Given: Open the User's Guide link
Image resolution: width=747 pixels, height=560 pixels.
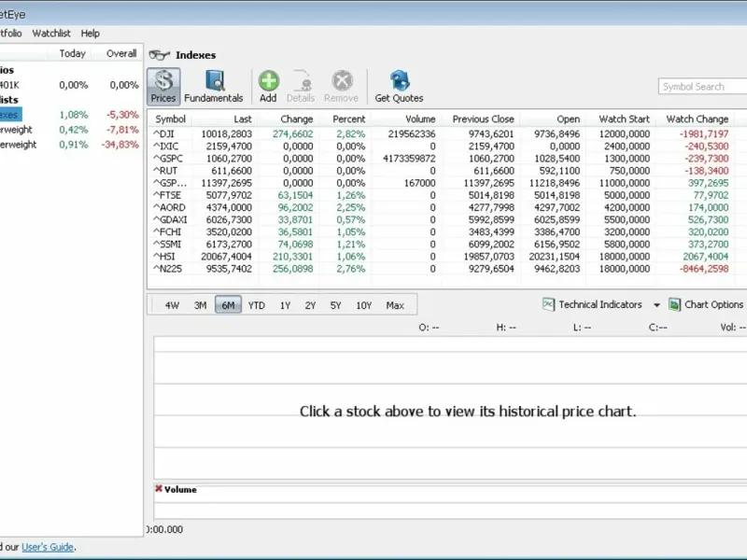Looking at the screenshot, I should pyautogui.click(x=48, y=547).
